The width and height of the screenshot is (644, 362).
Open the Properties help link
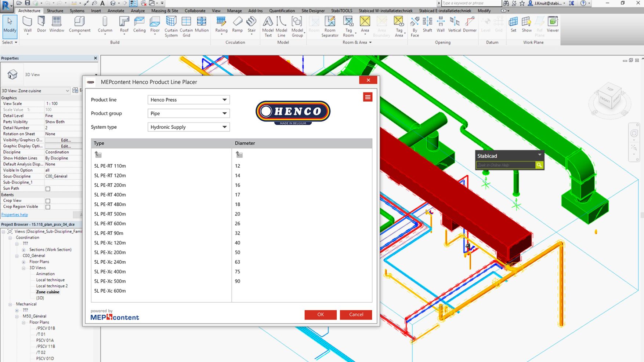coord(14,215)
